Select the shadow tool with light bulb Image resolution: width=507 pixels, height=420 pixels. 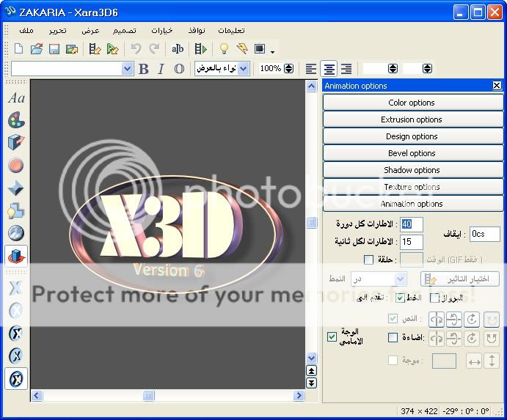(x=15, y=210)
